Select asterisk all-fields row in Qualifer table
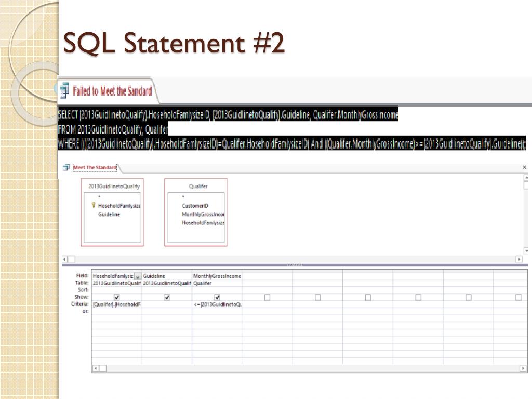532x399 pixels. pyautogui.click(x=183, y=197)
